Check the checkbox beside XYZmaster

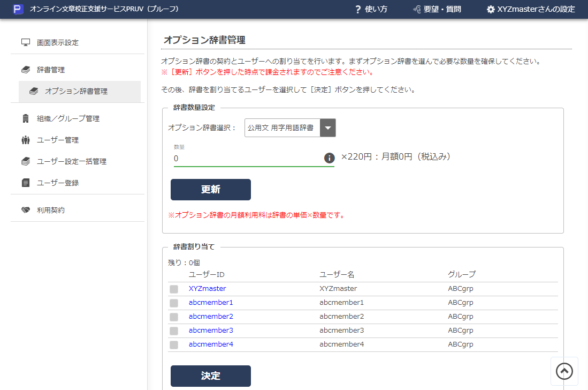tap(174, 288)
